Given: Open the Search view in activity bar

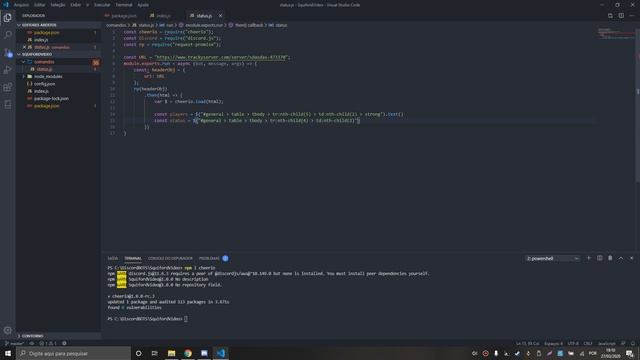Looking at the screenshot, I should click(x=8, y=35).
